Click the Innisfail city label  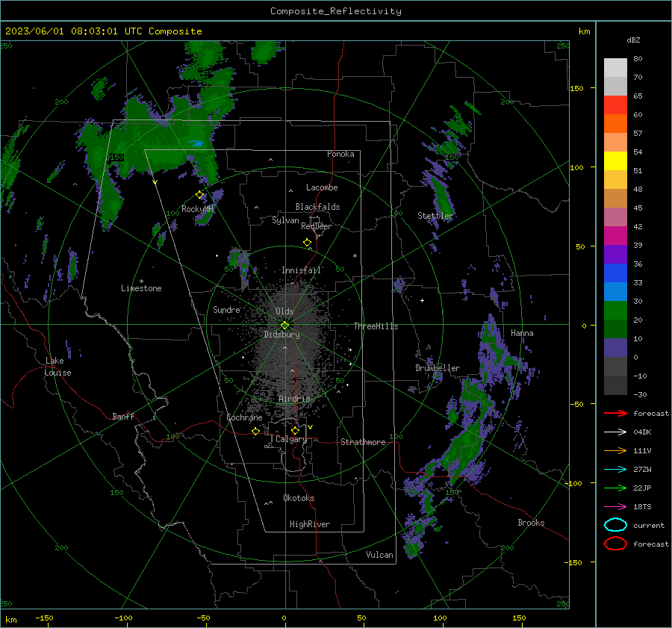pyautogui.click(x=302, y=270)
